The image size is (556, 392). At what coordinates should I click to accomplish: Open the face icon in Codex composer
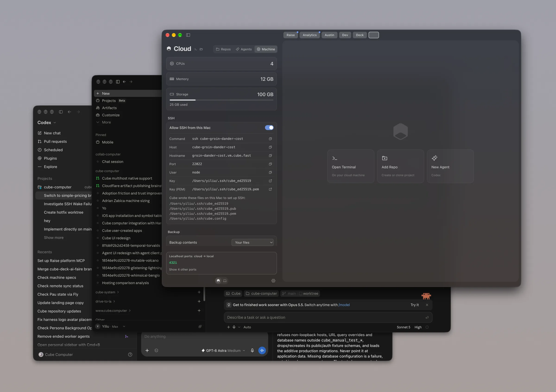156,350
